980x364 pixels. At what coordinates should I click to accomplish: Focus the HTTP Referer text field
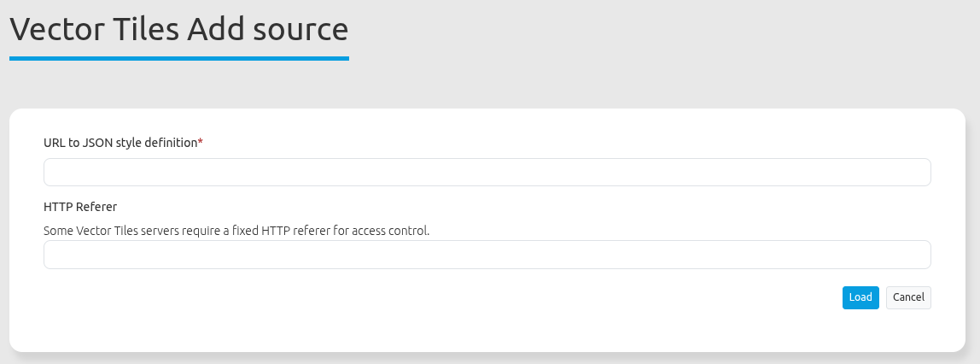pos(487,255)
